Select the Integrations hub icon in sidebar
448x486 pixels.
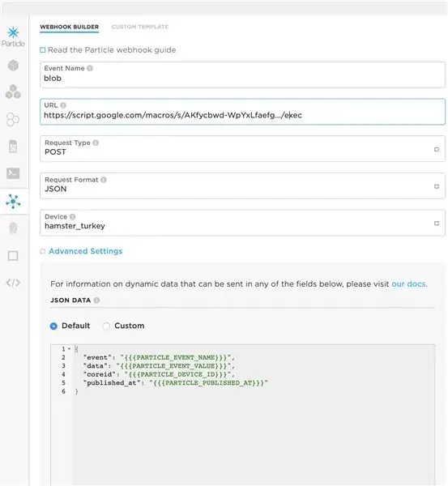coord(13,202)
